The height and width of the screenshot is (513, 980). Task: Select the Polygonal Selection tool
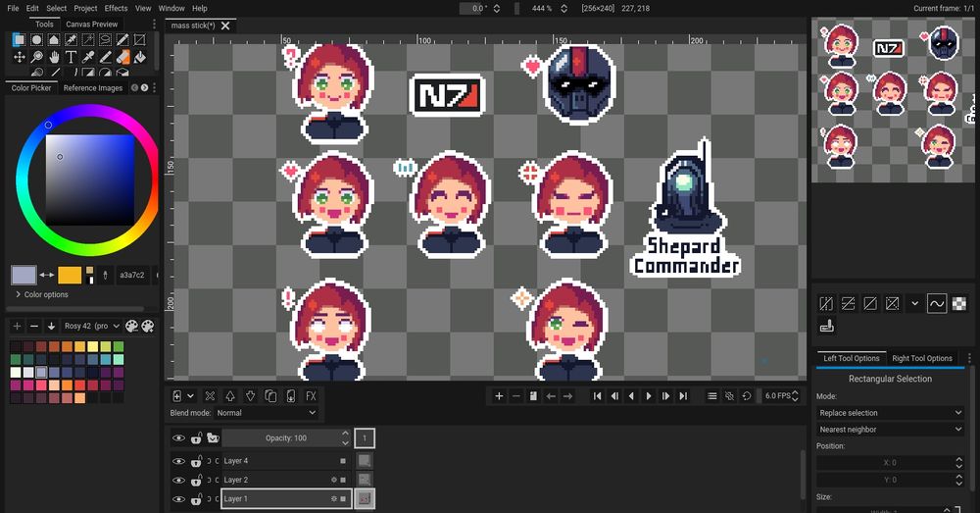(x=54, y=40)
